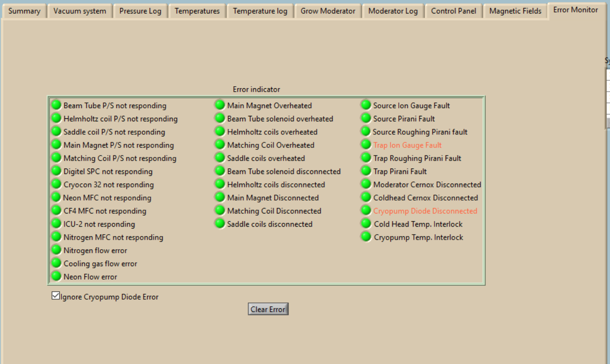This screenshot has width=610, height=364.
Task: Open the Vacuum system tab
Action: pos(80,11)
